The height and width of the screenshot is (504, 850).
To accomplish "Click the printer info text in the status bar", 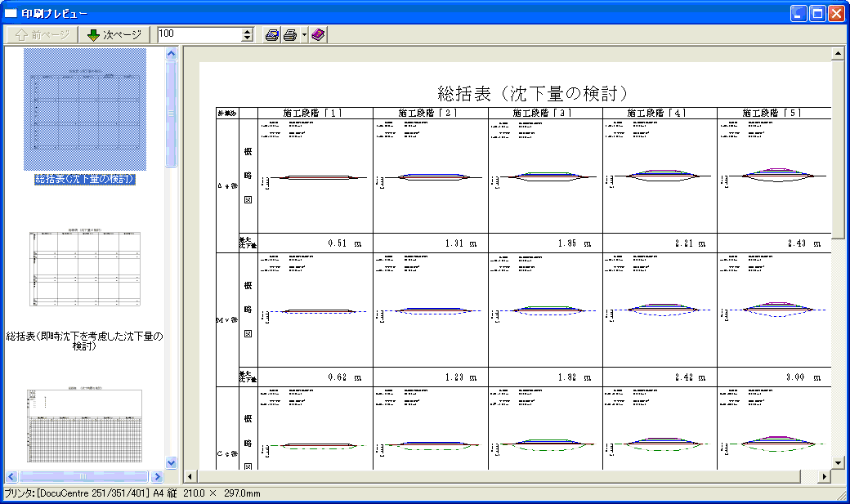I will pyautogui.click(x=132, y=493).
